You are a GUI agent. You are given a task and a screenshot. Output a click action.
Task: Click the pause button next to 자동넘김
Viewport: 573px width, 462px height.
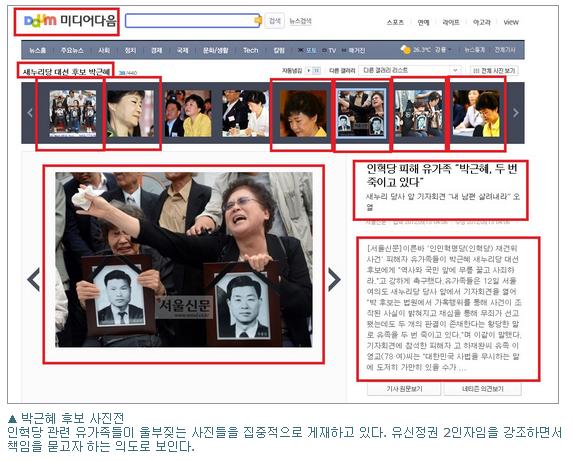[x=317, y=70]
